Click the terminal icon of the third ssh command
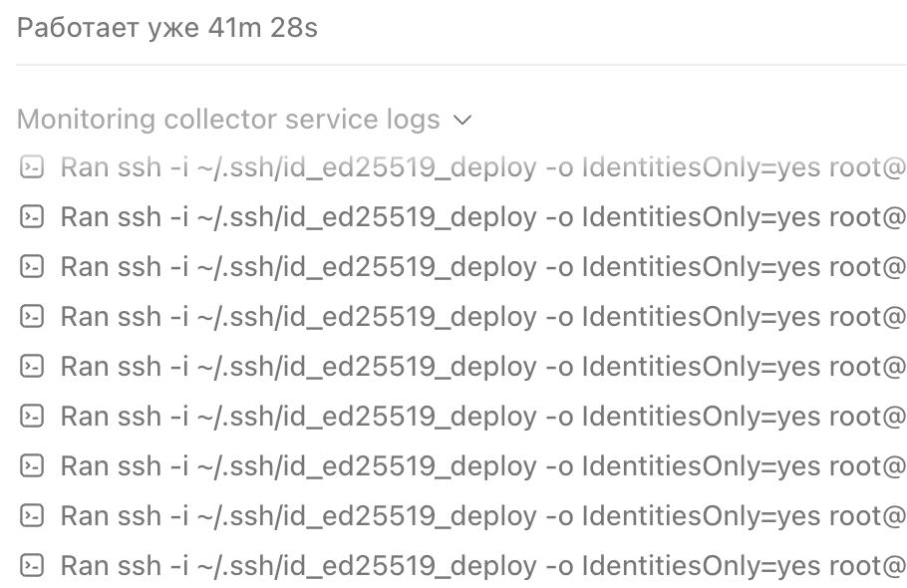Viewport: 907px width, 588px height. click(x=32, y=266)
